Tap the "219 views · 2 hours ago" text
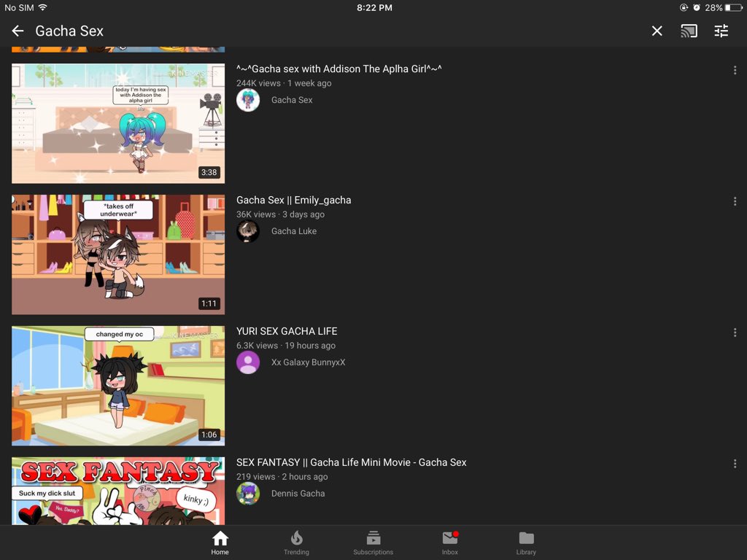Image resolution: width=747 pixels, height=560 pixels. (282, 477)
